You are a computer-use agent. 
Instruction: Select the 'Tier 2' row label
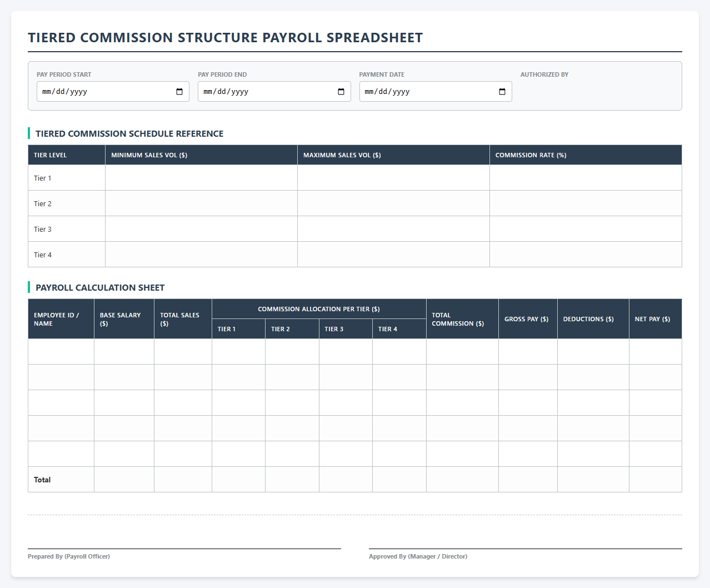43,204
